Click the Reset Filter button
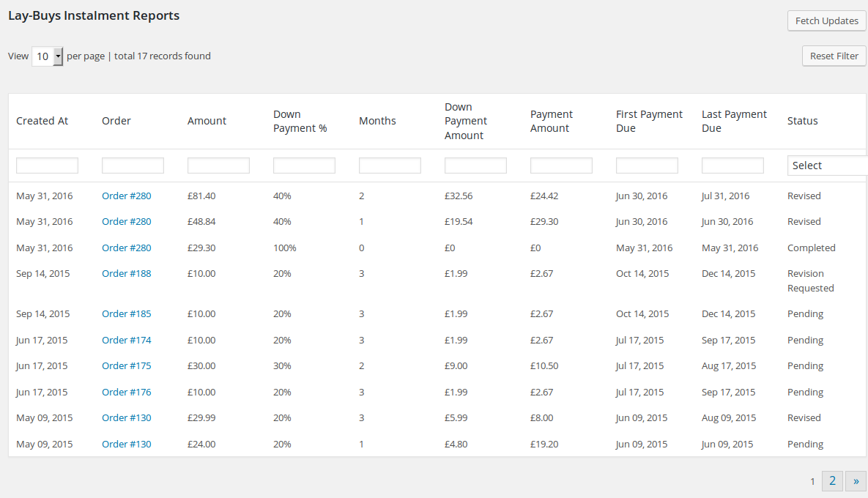 click(x=834, y=56)
